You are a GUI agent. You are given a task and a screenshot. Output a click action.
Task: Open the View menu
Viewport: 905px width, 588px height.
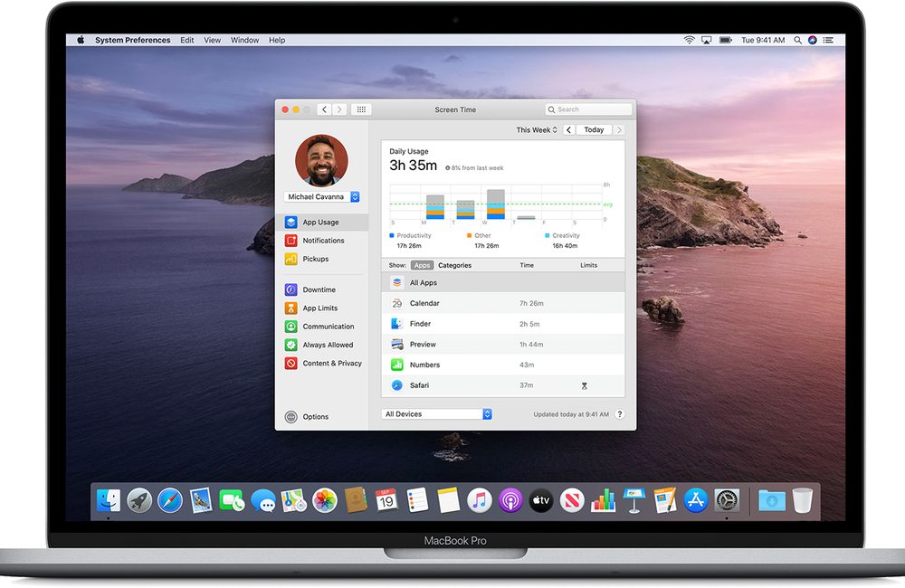coord(213,40)
